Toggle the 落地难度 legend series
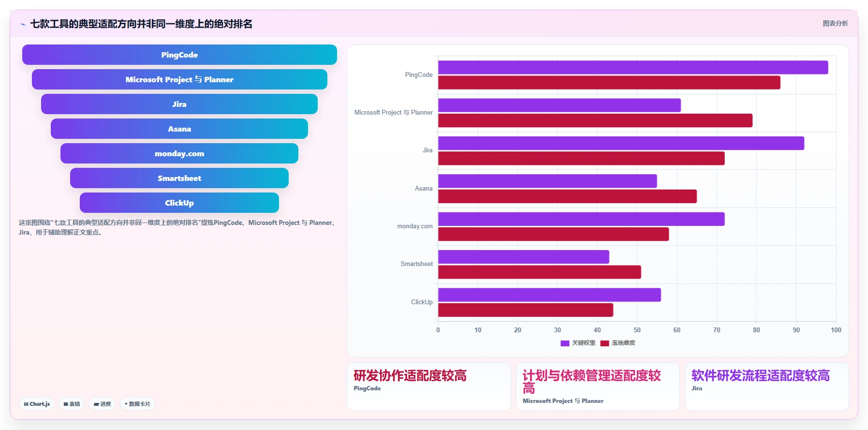 tap(618, 343)
